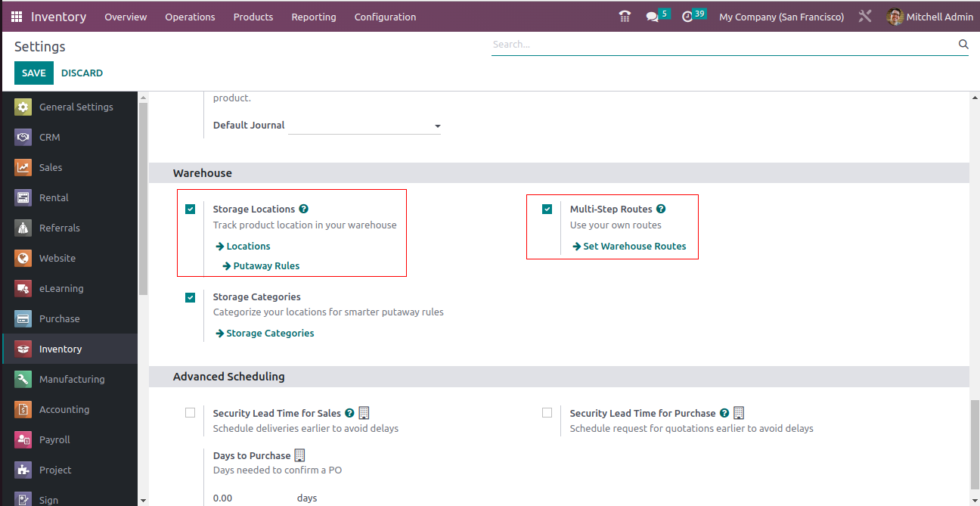
Task: Open the activities clock icon
Action: click(x=687, y=17)
